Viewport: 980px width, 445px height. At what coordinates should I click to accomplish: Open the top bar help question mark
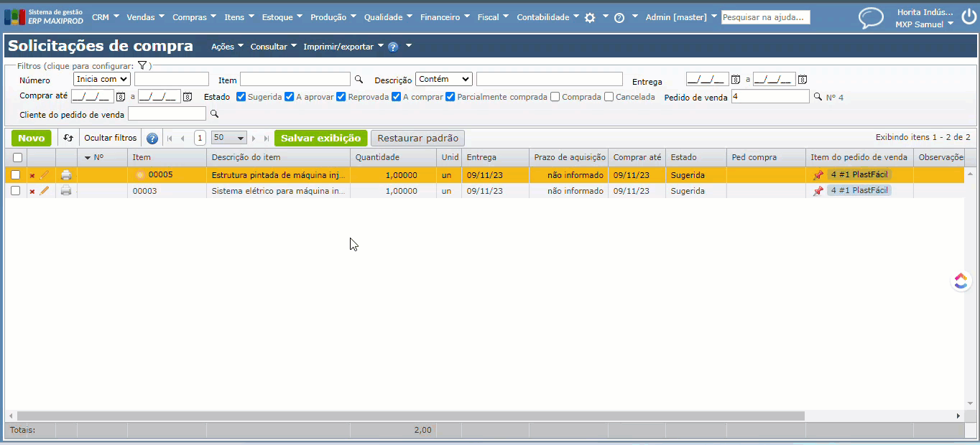619,18
